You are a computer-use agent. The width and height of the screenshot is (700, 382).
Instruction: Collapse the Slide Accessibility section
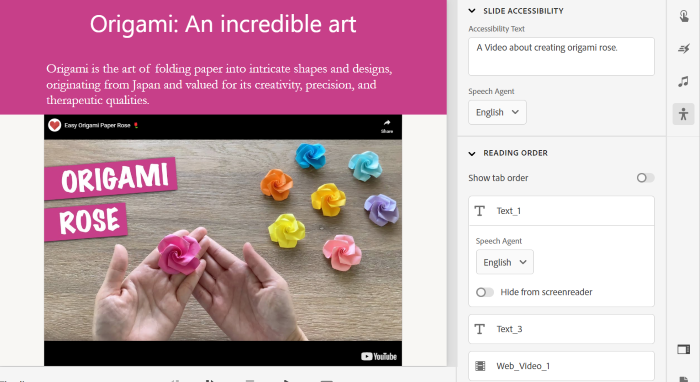(x=472, y=11)
